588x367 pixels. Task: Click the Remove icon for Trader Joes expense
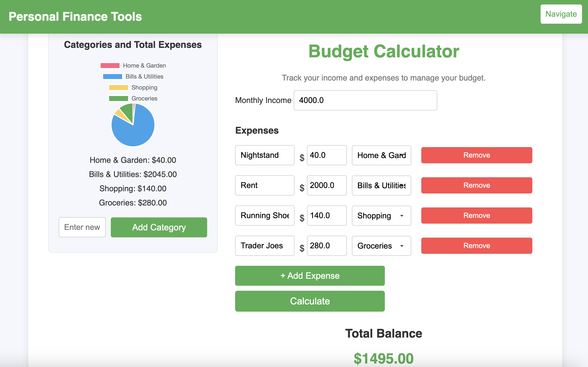point(477,246)
